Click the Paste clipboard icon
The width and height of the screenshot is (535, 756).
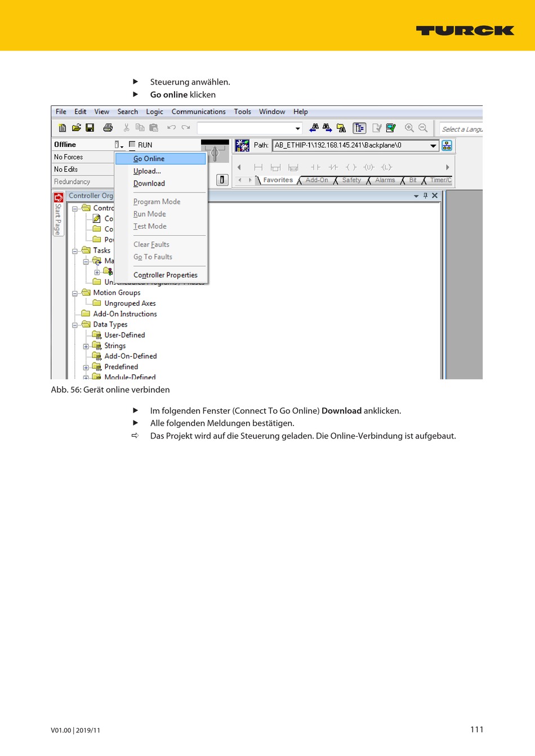coord(154,128)
